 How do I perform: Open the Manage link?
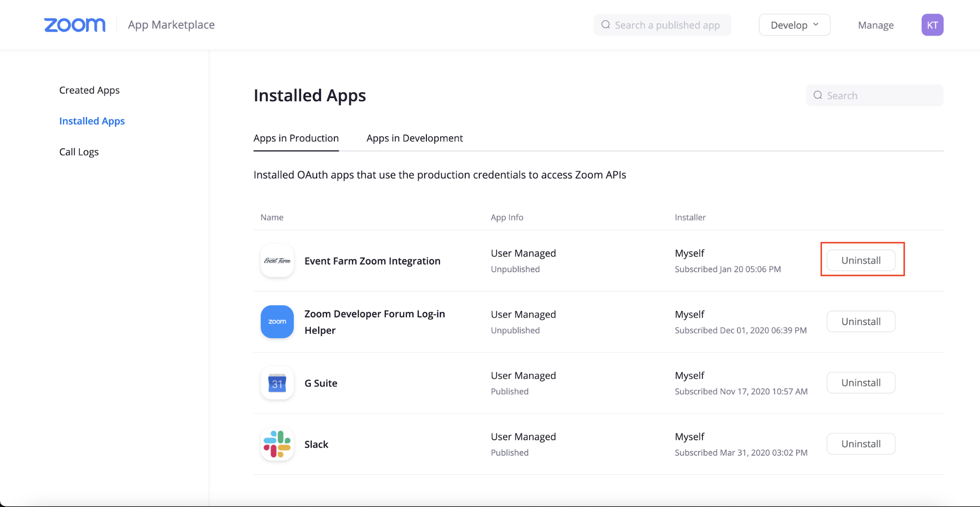pos(876,25)
